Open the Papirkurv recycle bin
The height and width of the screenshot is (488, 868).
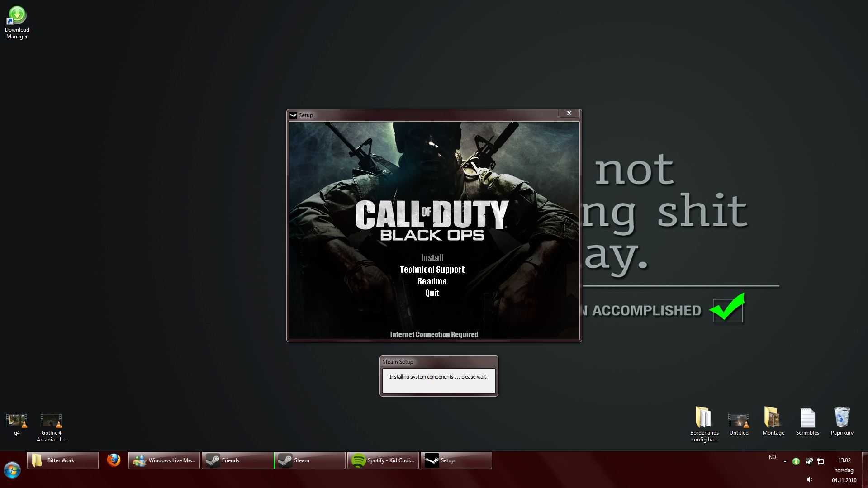click(842, 421)
